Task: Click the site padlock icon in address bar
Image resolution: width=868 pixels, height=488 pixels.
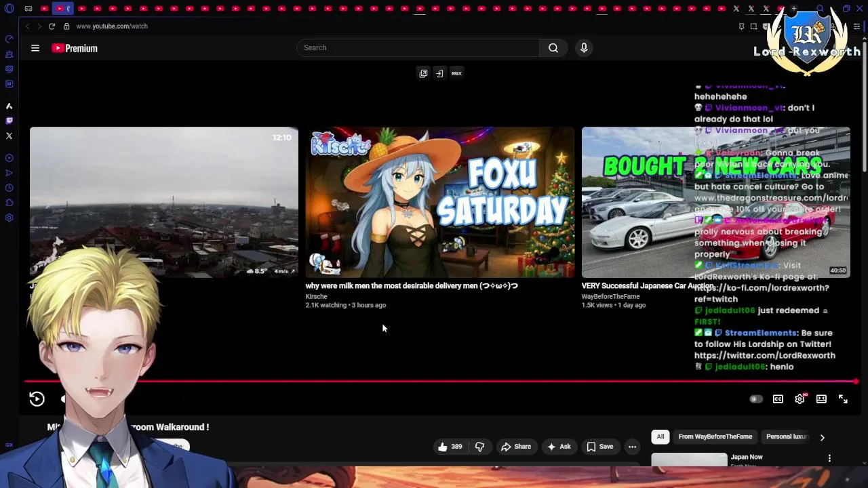Action: point(66,26)
